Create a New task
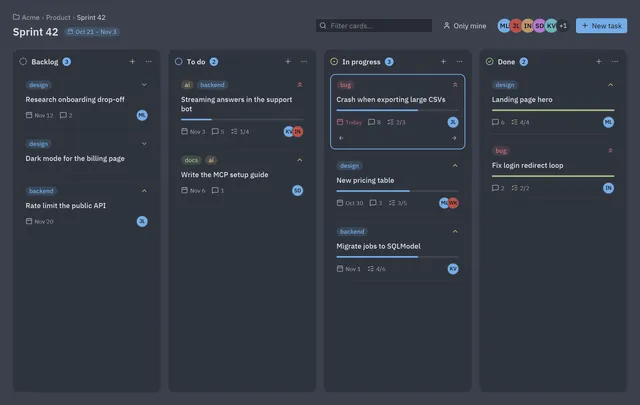Screen dimensions: 640x405 (x=602, y=26)
